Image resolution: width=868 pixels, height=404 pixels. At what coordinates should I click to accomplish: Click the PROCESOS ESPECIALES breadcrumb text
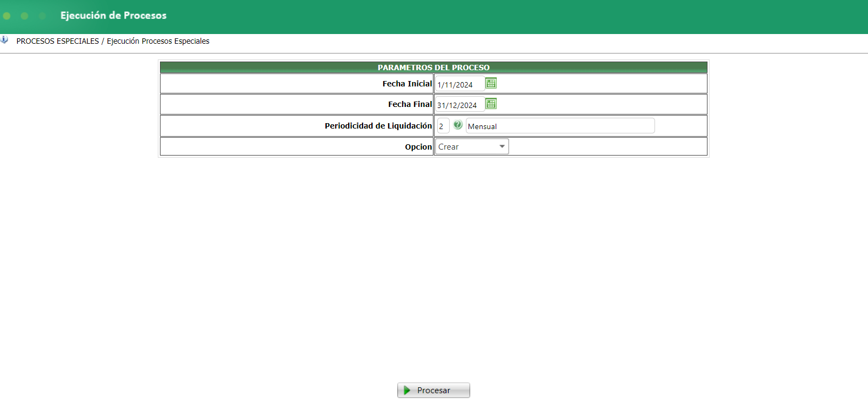tap(58, 41)
